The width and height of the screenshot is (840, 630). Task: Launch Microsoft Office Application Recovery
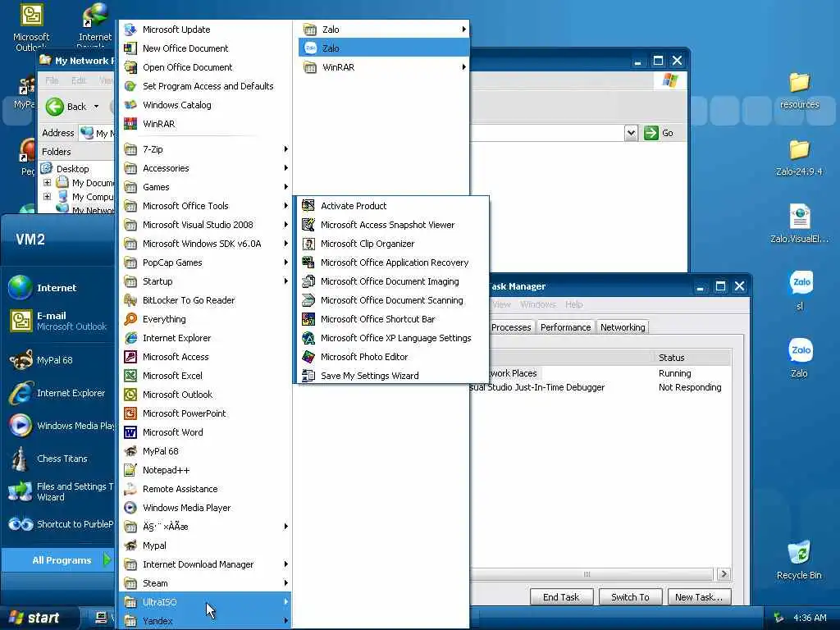[391, 262]
